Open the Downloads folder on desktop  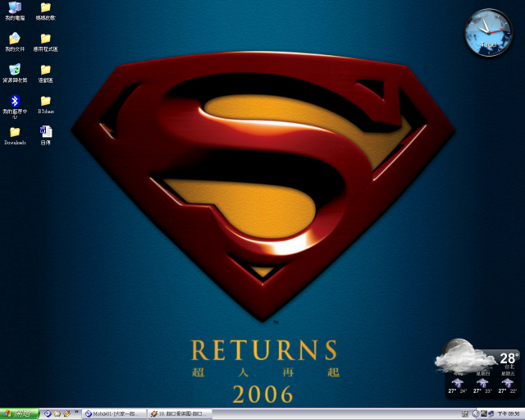pos(15,135)
